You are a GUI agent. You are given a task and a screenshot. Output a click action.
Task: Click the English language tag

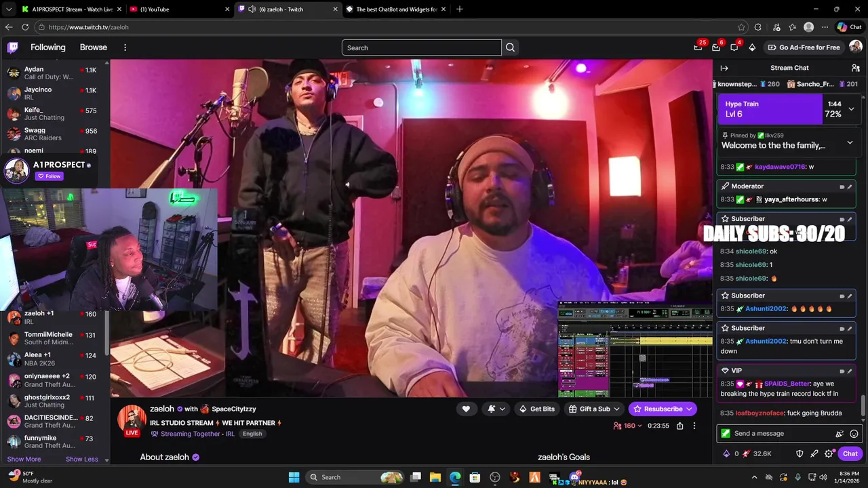click(x=252, y=434)
